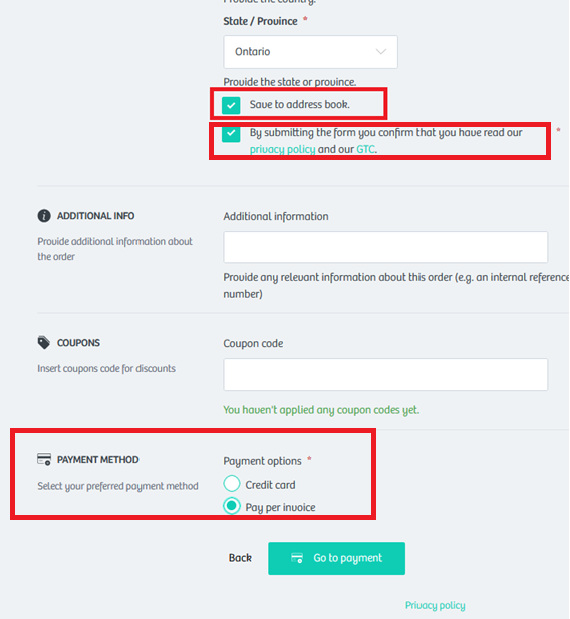Toggle the privacy policy confirmation checkbox
The image size is (570, 619).
click(231, 133)
